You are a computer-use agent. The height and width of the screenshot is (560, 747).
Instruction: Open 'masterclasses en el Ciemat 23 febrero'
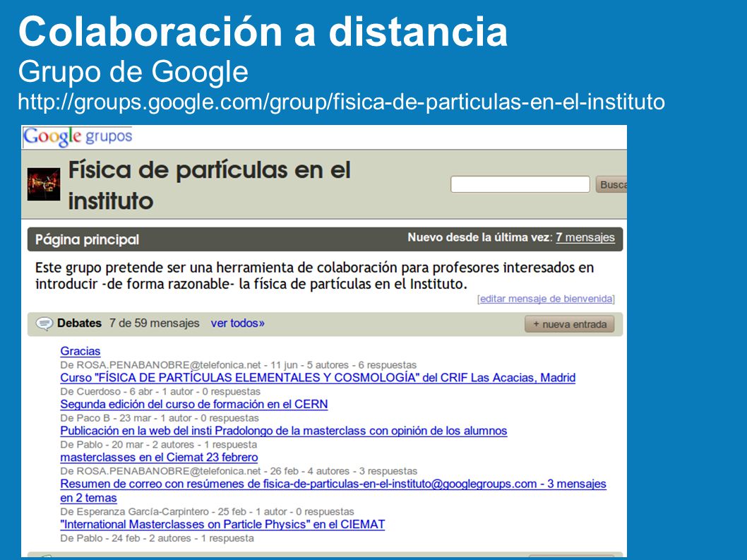coord(159,458)
